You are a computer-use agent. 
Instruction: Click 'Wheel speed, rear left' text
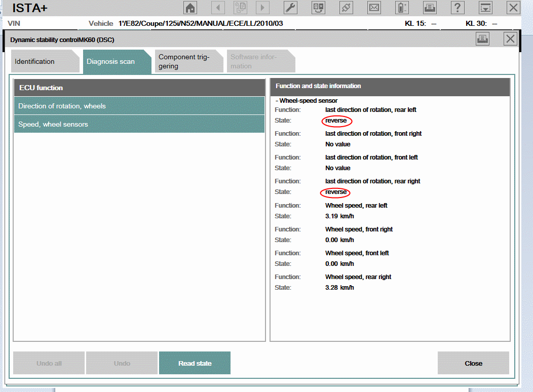pyautogui.click(x=356, y=206)
